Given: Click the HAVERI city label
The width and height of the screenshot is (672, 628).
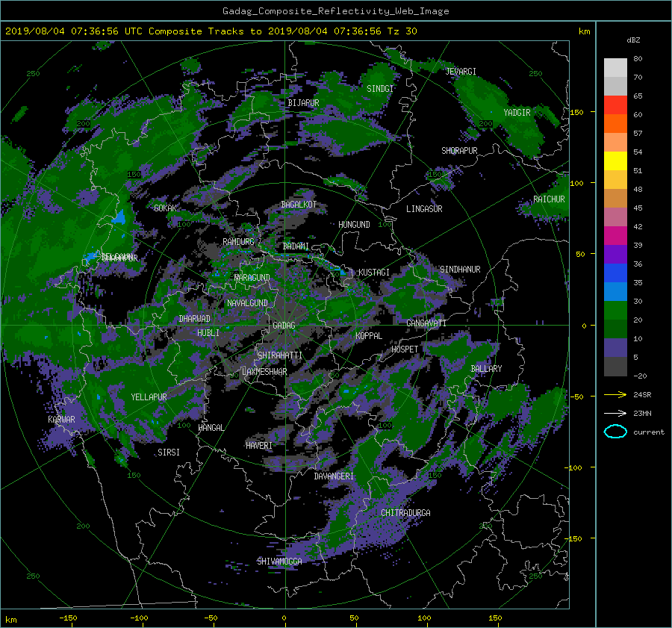Looking at the screenshot, I should (x=259, y=446).
